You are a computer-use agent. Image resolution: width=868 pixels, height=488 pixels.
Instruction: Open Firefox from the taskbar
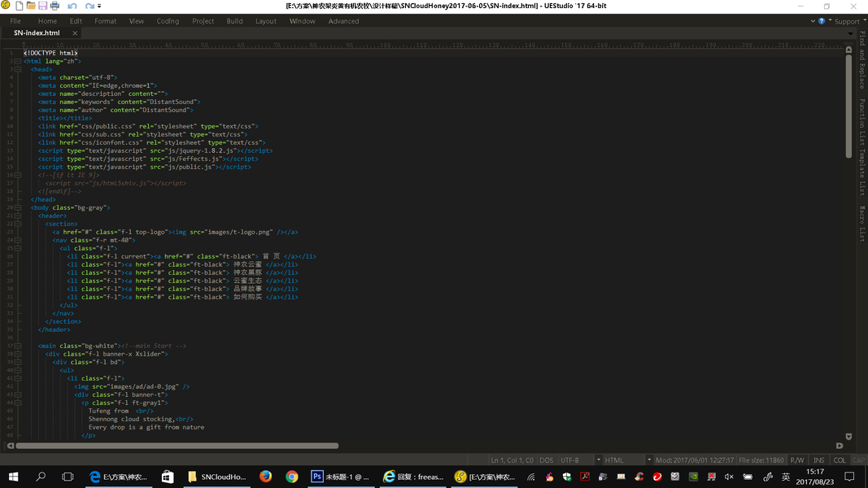click(x=266, y=477)
